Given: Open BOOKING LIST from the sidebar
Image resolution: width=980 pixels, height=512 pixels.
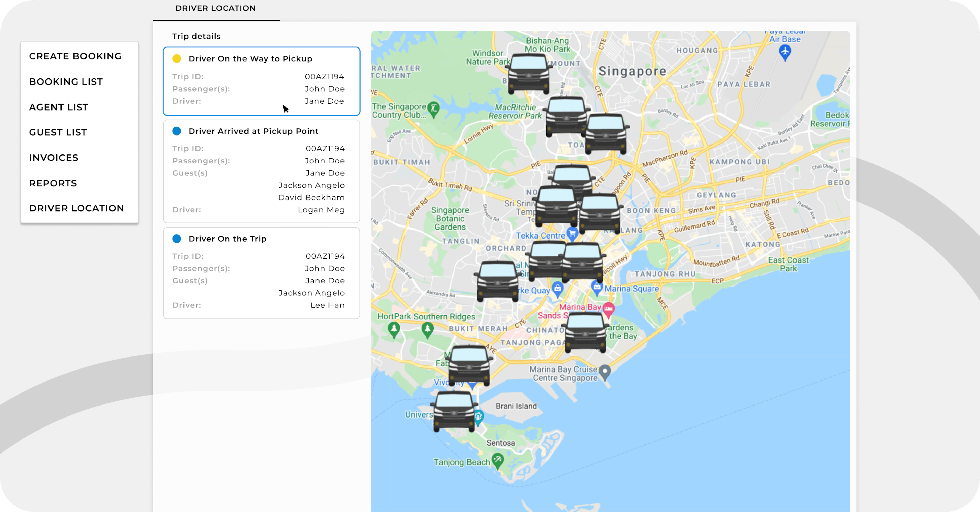Looking at the screenshot, I should coord(66,81).
